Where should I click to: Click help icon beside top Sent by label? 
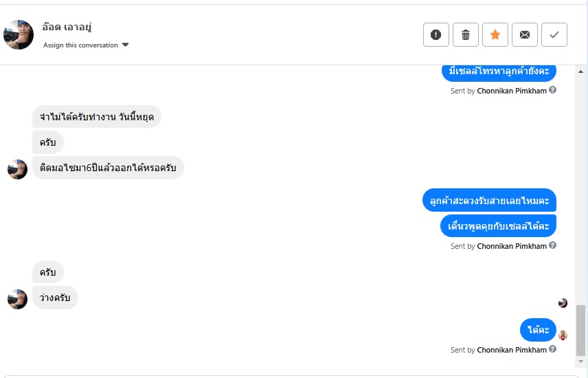[x=553, y=90]
